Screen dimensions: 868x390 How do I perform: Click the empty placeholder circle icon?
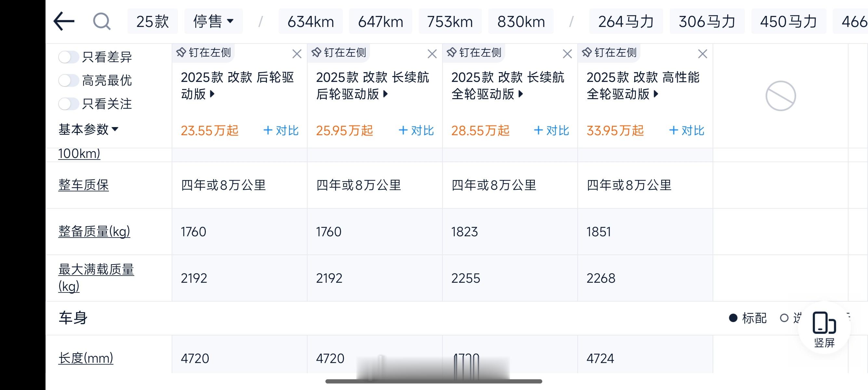781,96
